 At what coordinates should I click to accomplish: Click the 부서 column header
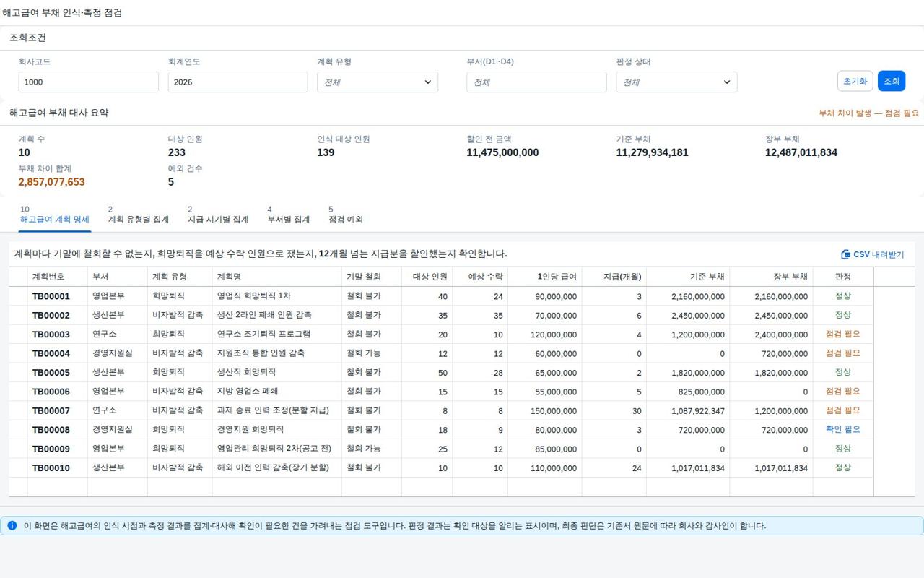118,277
